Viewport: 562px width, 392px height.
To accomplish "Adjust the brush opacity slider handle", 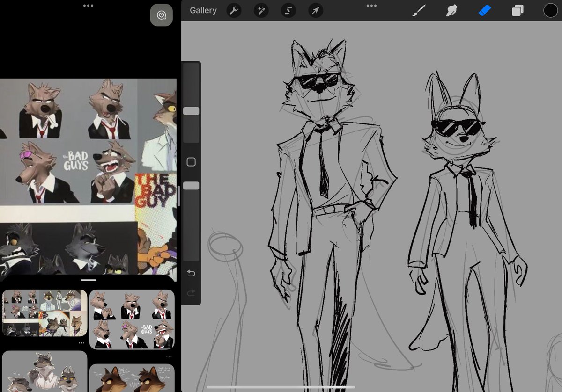I will point(191,186).
